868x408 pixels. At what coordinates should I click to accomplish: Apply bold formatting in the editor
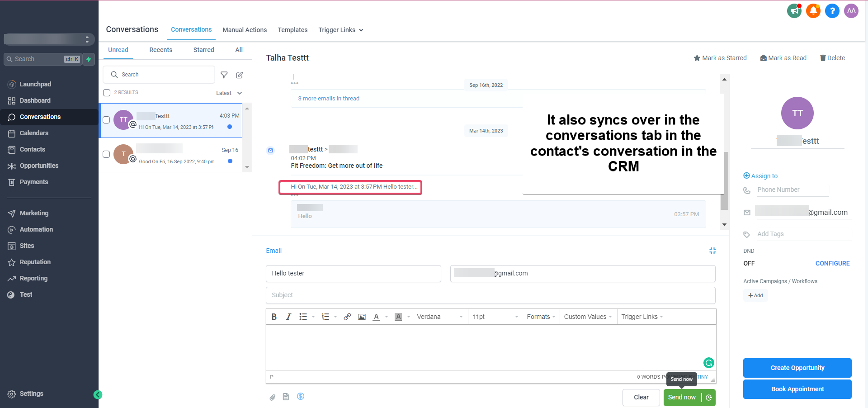click(x=274, y=317)
